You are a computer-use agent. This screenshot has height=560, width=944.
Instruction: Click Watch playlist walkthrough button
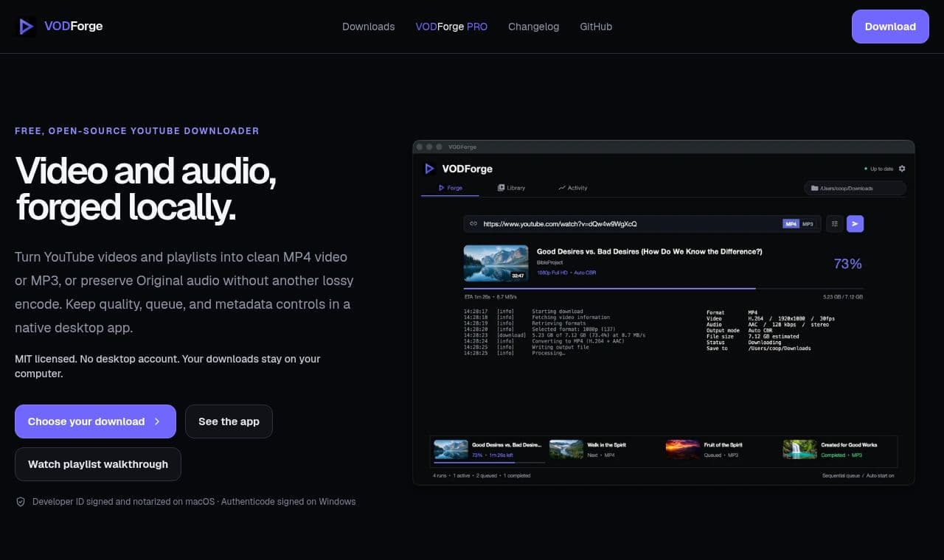tap(98, 464)
